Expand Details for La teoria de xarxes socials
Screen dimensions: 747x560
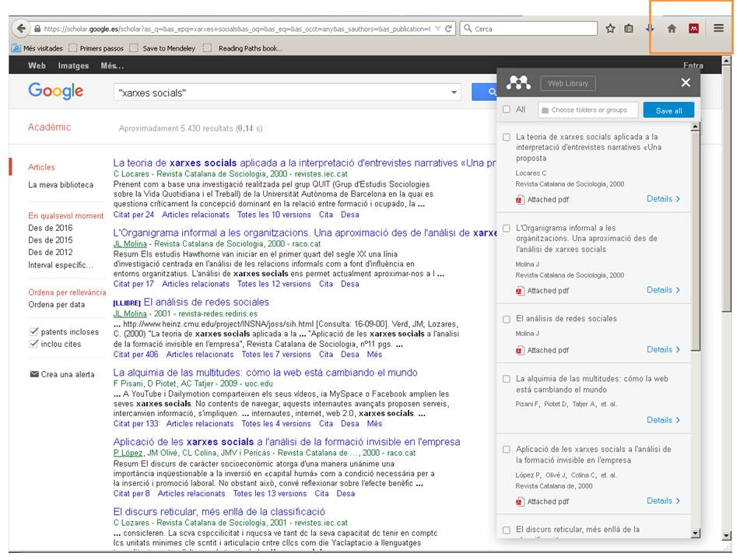(663, 198)
